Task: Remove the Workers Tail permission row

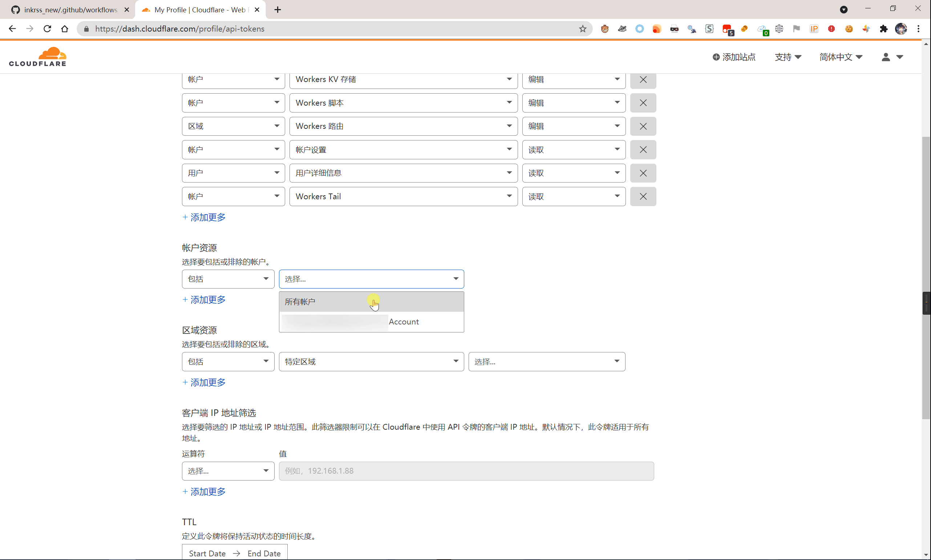Action: [x=643, y=196]
